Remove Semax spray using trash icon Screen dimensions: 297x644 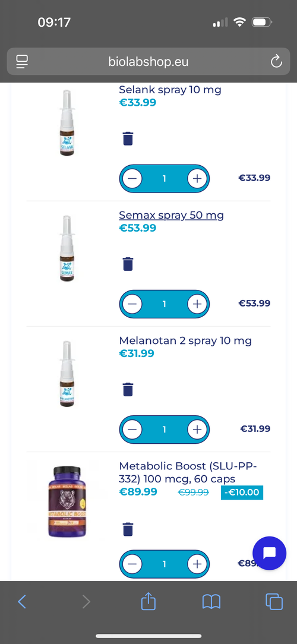tap(128, 264)
